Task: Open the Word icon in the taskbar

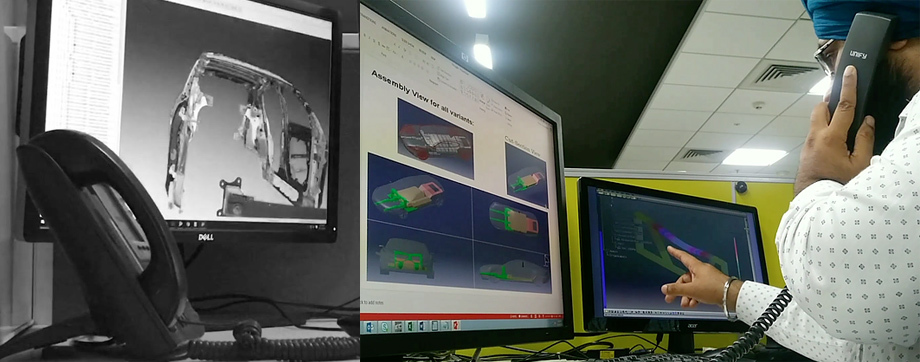Action: 422,327
